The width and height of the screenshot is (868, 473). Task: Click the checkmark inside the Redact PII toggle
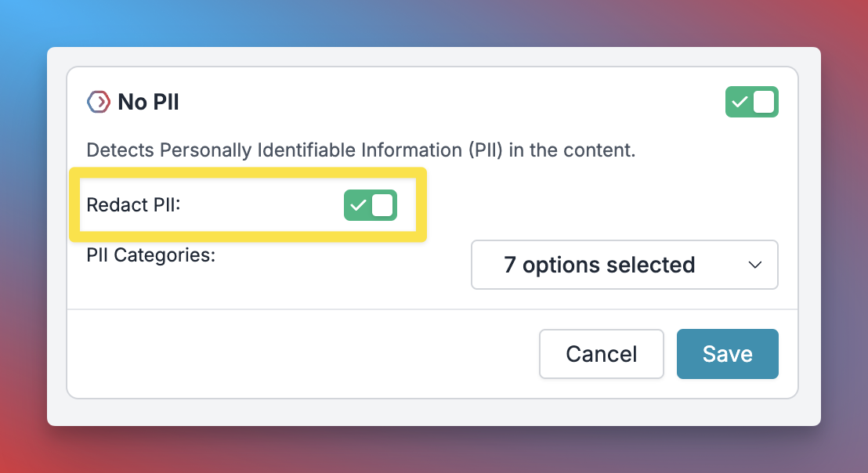(x=358, y=205)
